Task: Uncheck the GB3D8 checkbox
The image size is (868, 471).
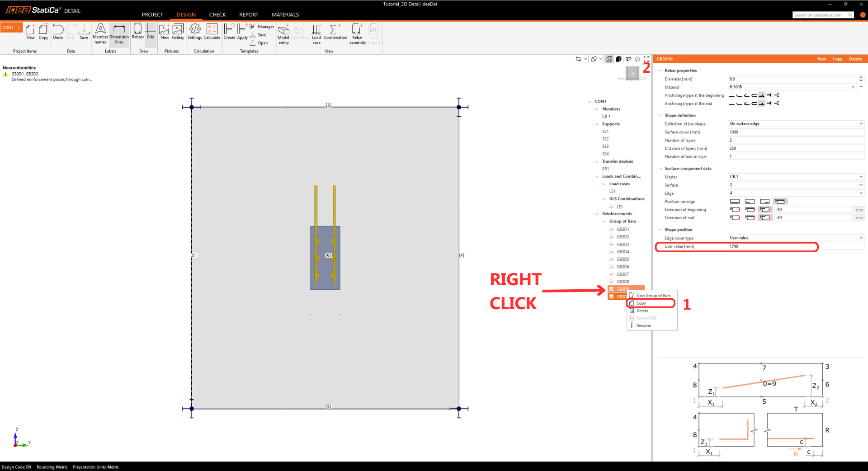Action: pos(612,282)
